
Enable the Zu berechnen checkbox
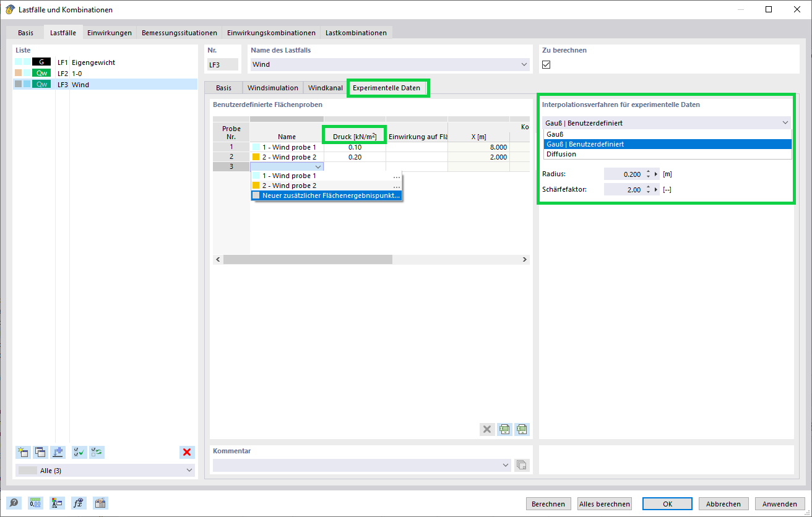tap(545, 64)
